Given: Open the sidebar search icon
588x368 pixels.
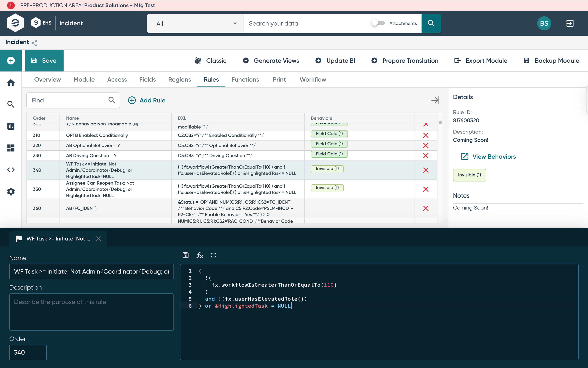Looking at the screenshot, I should click(11, 104).
